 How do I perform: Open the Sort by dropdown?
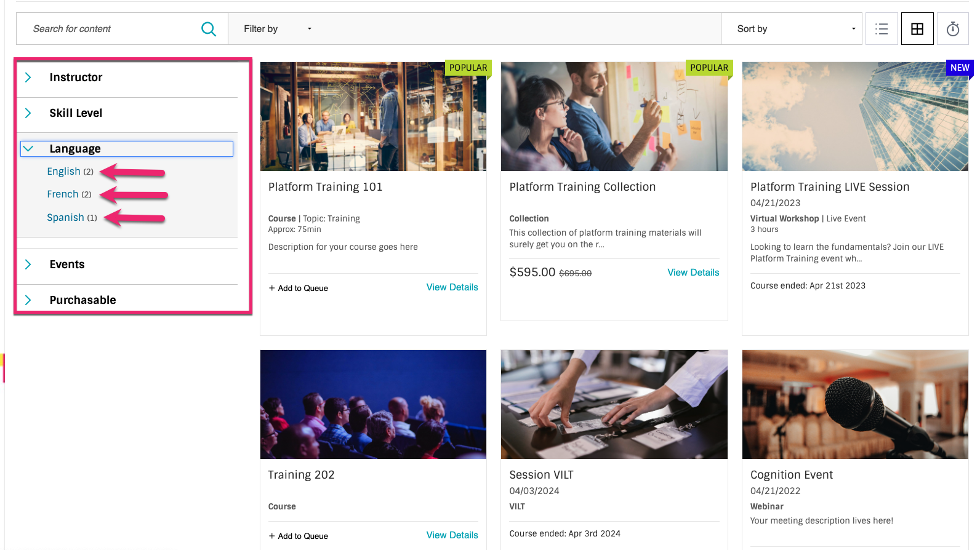tap(793, 29)
